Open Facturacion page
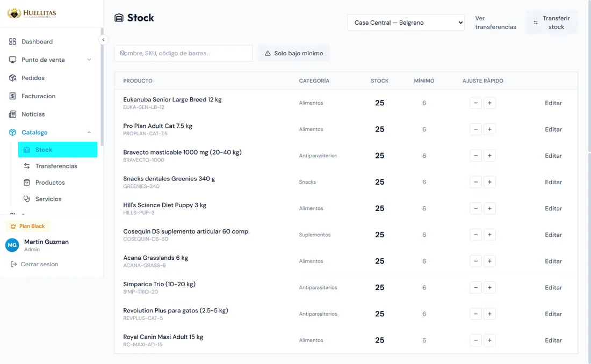The width and height of the screenshot is (591, 364). [38, 96]
